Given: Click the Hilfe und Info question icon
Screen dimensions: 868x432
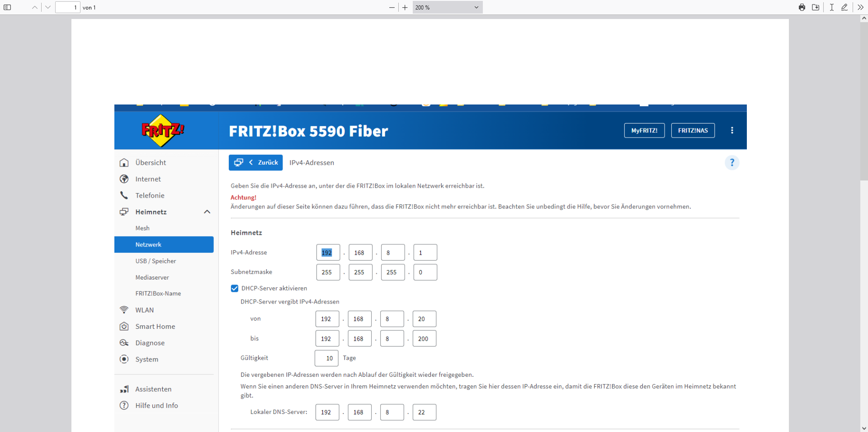Looking at the screenshot, I should pos(124,405).
